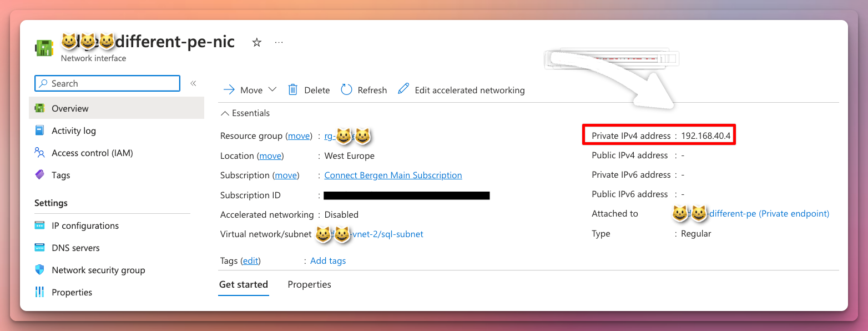The width and height of the screenshot is (868, 331).
Task: Click the Attached to label
Action: pos(615,214)
